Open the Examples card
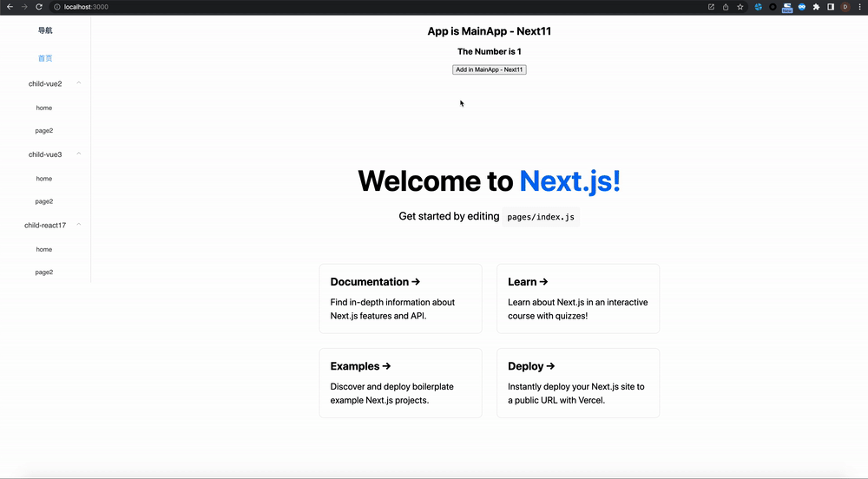This screenshot has width=868, height=479. (x=400, y=383)
